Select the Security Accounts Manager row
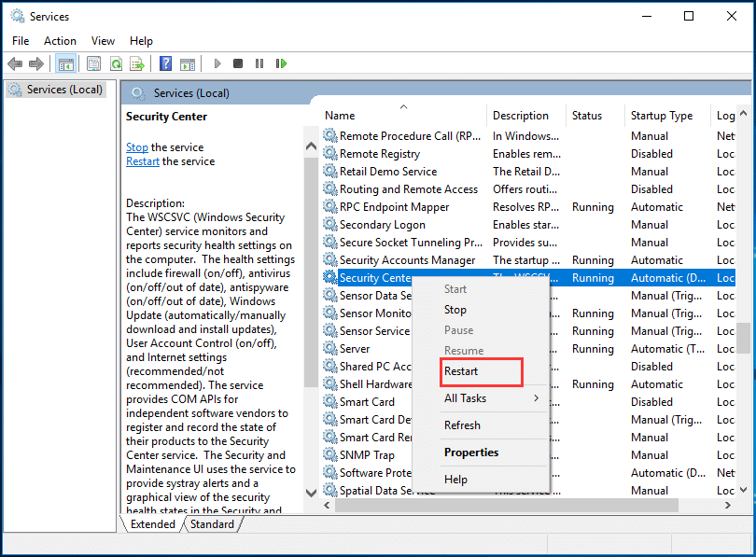The height and width of the screenshot is (557, 756). pos(529,260)
